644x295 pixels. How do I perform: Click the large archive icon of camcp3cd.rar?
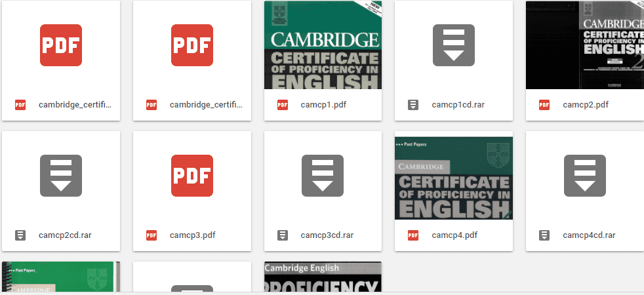tap(323, 176)
